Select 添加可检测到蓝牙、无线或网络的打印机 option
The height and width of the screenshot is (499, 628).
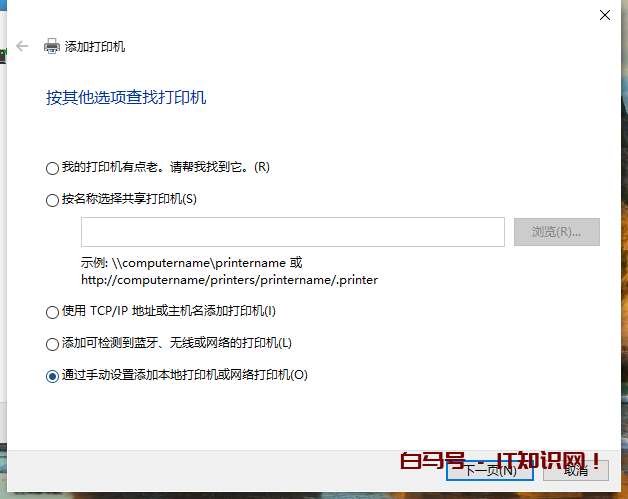(x=52, y=345)
